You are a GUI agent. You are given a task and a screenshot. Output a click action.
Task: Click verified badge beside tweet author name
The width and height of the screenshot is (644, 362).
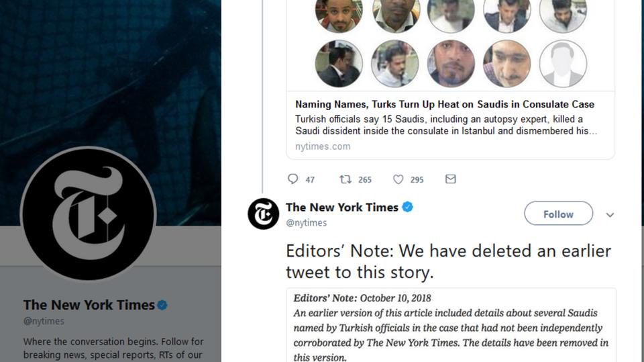pyautogui.click(x=407, y=208)
